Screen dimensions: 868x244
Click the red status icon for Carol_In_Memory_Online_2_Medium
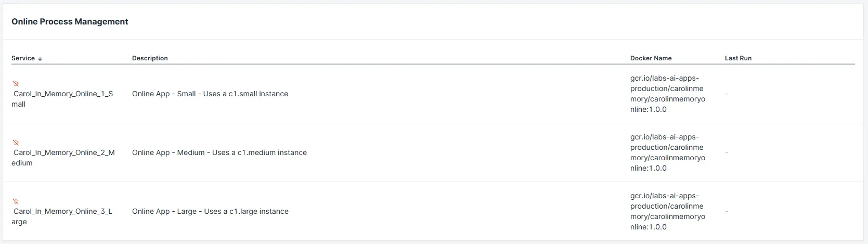pyautogui.click(x=16, y=142)
